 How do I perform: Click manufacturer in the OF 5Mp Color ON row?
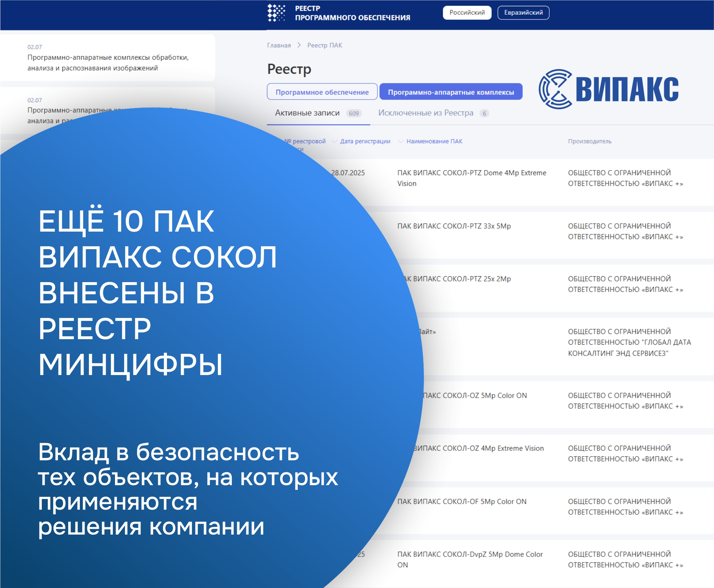click(625, 507)
